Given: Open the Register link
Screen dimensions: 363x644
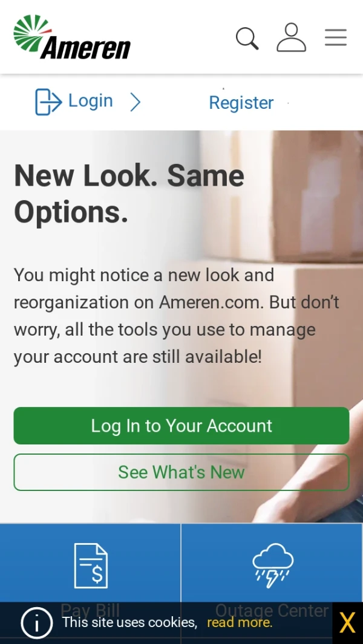Looking at the screenshot, I should pos(241,103).
